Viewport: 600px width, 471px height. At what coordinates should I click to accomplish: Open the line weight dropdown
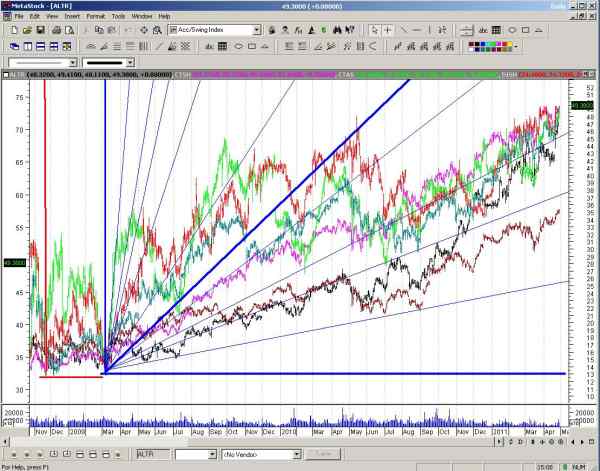130,62
